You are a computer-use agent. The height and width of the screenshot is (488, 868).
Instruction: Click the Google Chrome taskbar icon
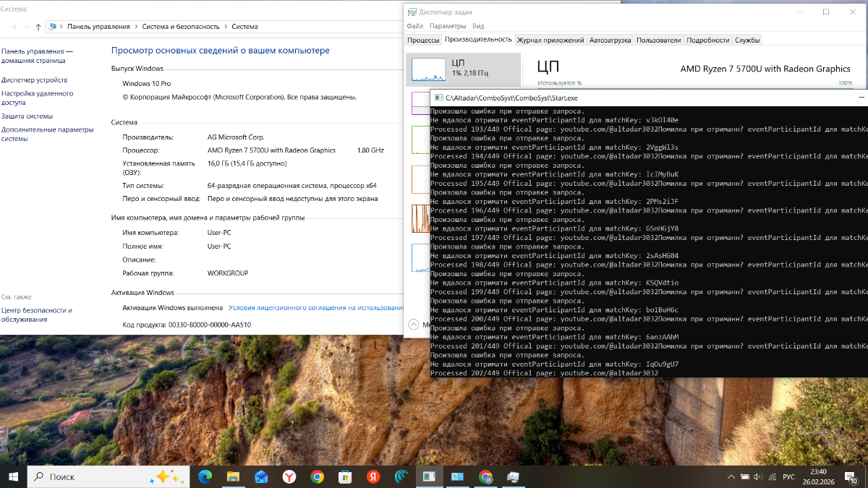(x=317, y=476)
